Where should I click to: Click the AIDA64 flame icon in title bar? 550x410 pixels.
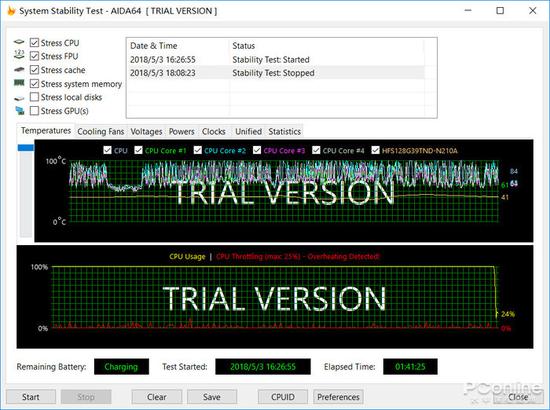click(11, 11)
